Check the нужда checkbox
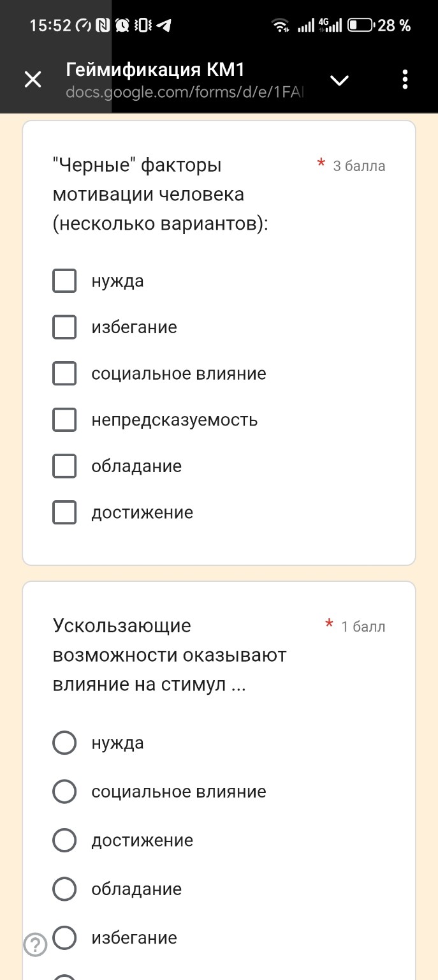 (x=64, y=281)
